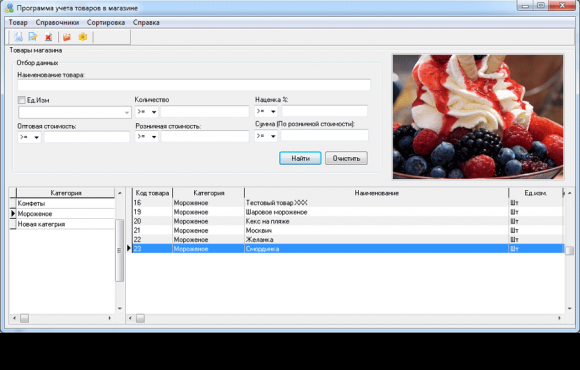
Task: Open the Наценка % operator dropdown
Action: (266, 111)
